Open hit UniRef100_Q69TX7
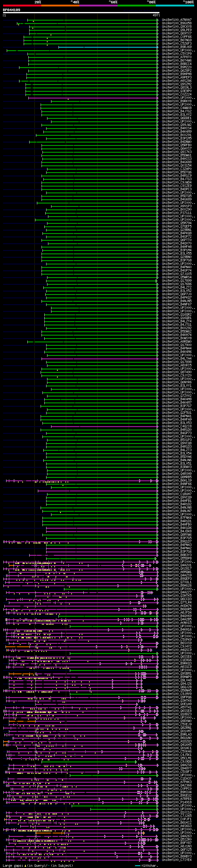 [x=177, y=33]
